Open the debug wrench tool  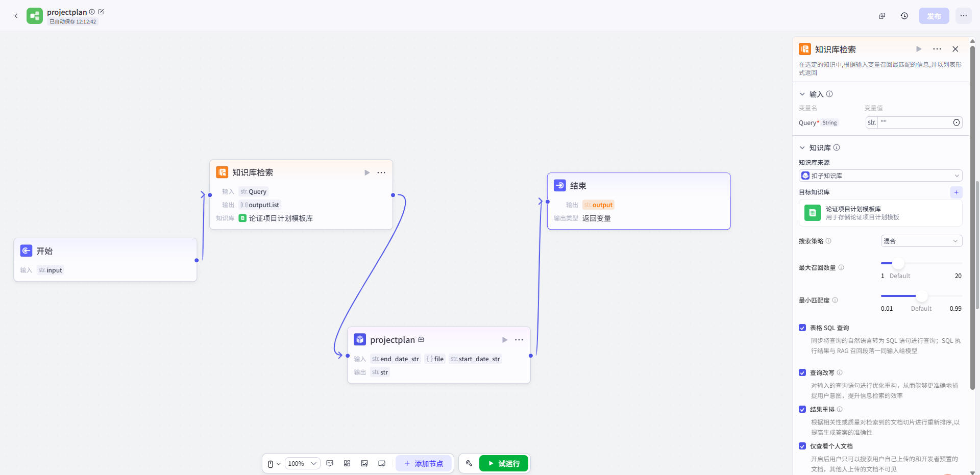click(469, 463)
